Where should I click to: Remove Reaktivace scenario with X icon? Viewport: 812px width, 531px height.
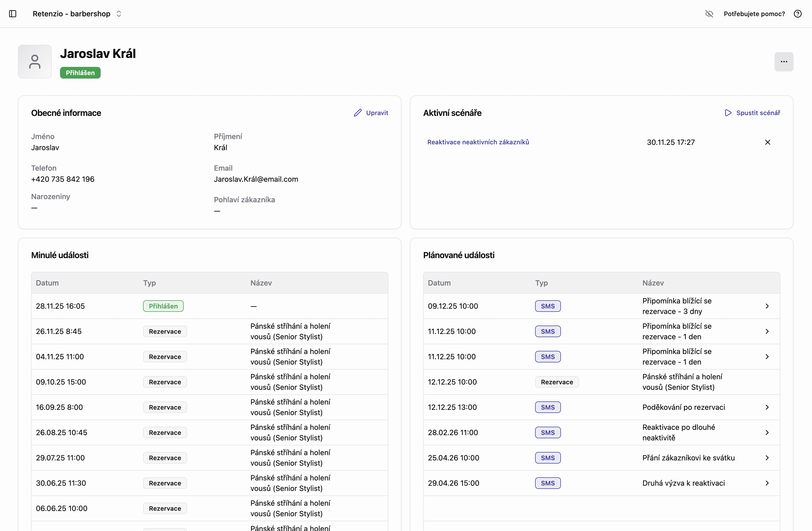point(768,142)
